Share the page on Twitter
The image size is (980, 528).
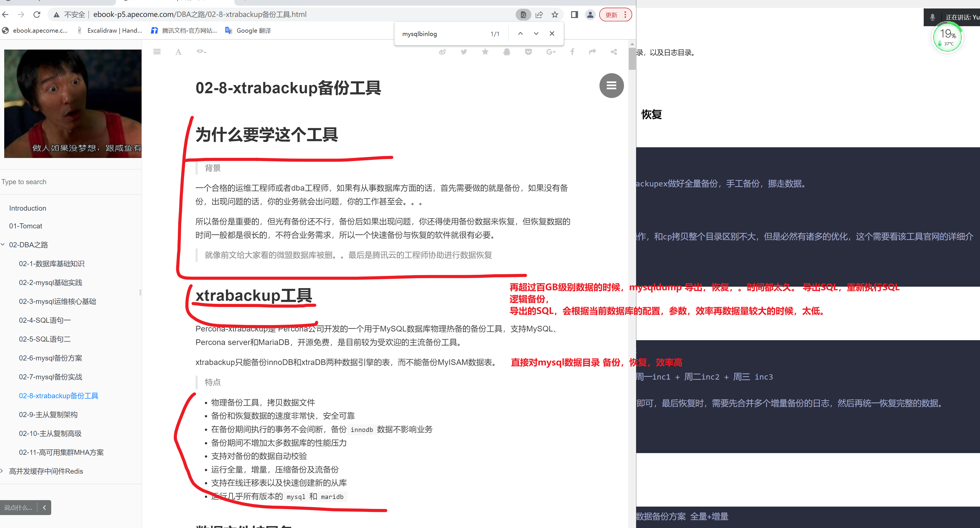point(464,52)
